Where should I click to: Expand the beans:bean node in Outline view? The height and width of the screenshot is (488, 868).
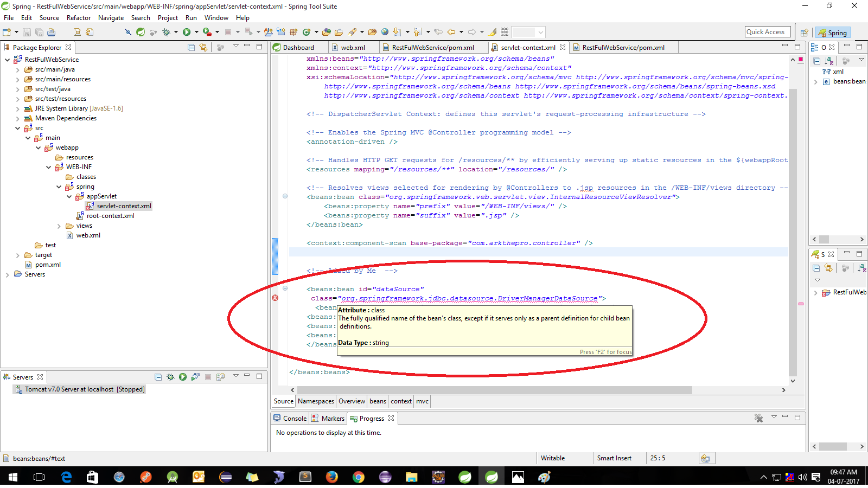(815, 81)
